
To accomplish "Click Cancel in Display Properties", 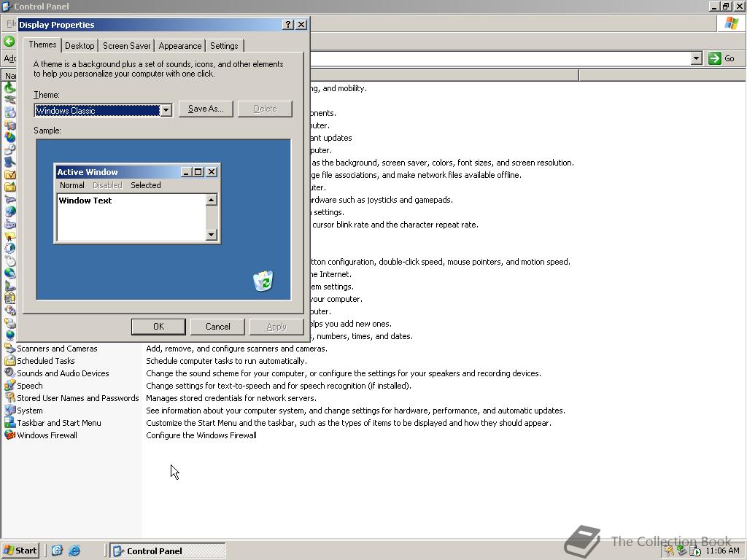I will tap(217, 327).
